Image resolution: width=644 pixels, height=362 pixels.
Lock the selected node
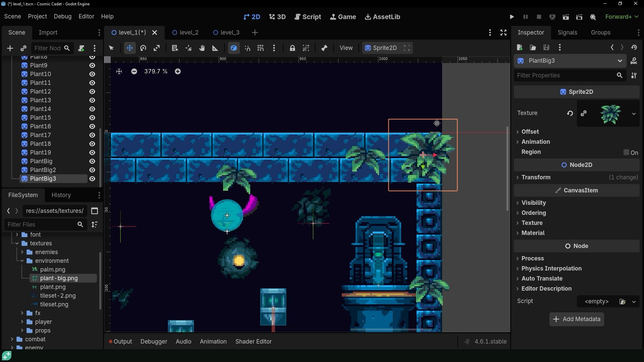tap(292, 48)
